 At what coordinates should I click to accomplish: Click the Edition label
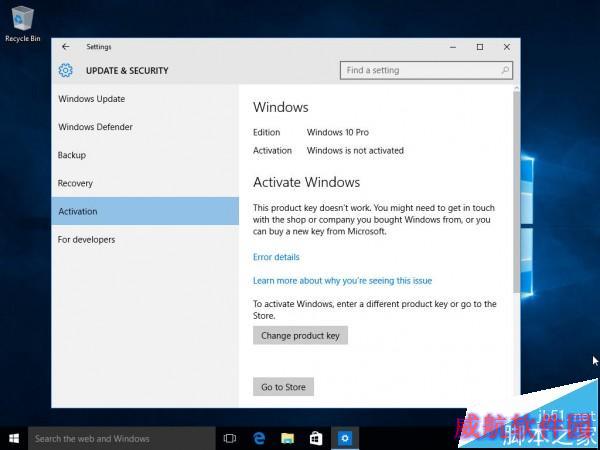(x=266, y=132)
